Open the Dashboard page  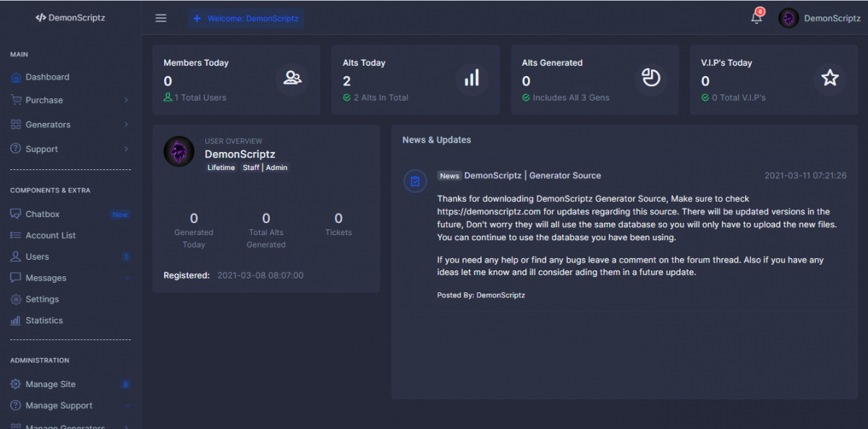point(47,77)
